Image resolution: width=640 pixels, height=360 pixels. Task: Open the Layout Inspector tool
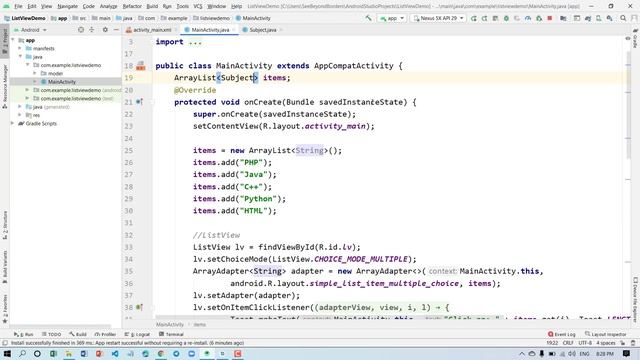605,334
